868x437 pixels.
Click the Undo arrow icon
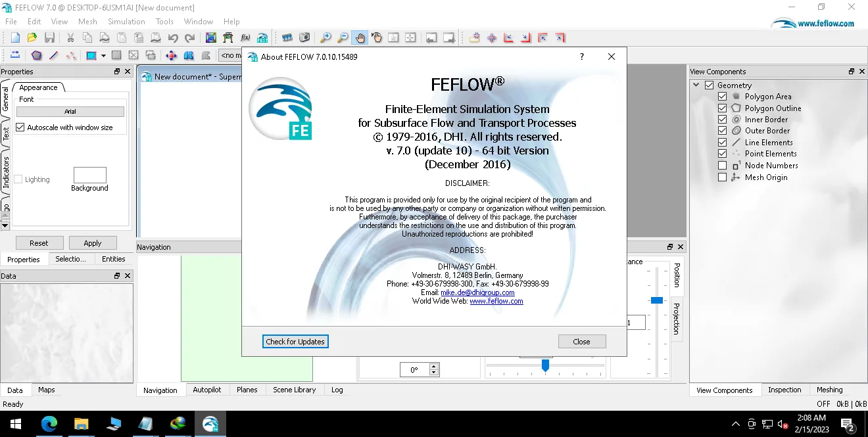[173, 38]
